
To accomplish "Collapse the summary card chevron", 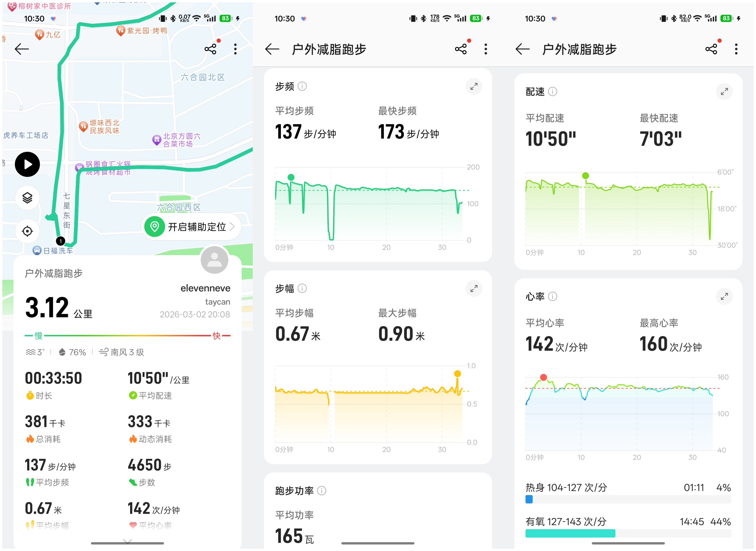I will click(x=127, y=541).
